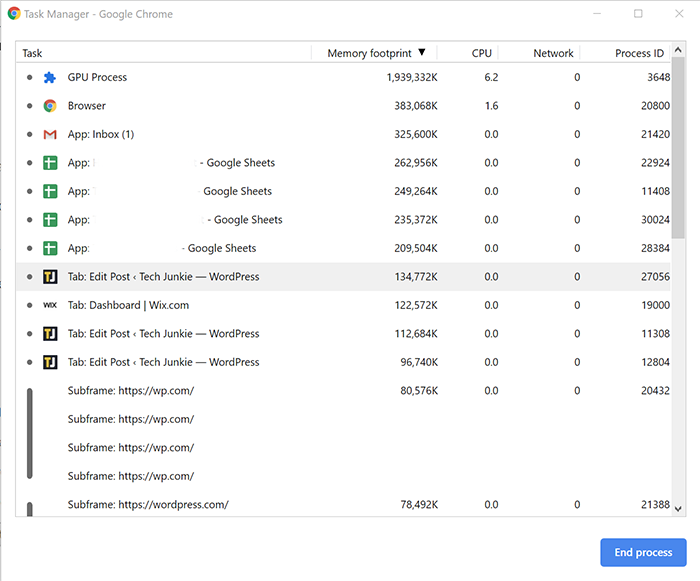The width and height of the screenshot is (700, 581).
Task: Click process ID 20800
Action: [655, 106]
